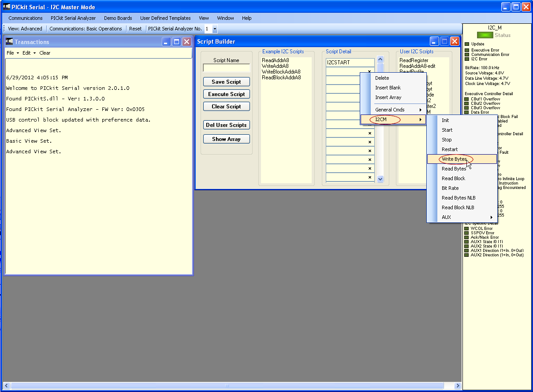Select Init in I2CM submenu
Viewport: 533px width, 392px height.
[x=462, y=120]
